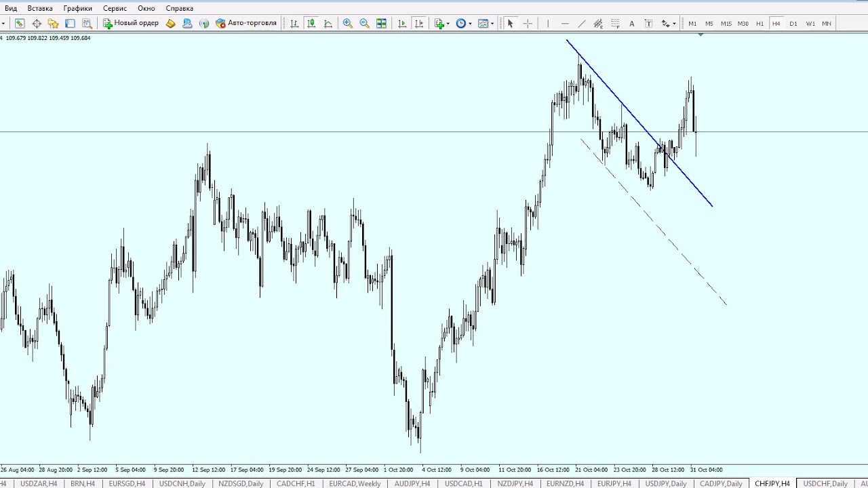The width and height of the screenshot is (868, 488).
Task: Switch to the EURCAD,Weekly chart tab
Action: coord(355,483)
